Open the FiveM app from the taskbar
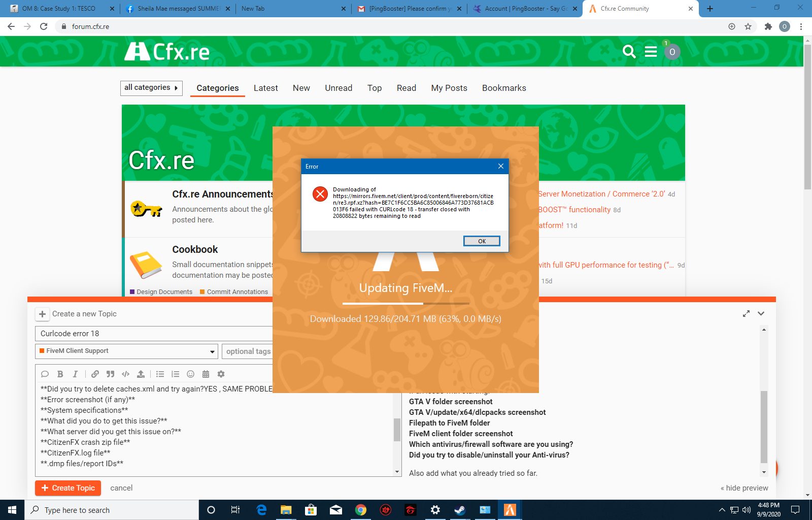The image size is (812, 520). coord(510,510)
